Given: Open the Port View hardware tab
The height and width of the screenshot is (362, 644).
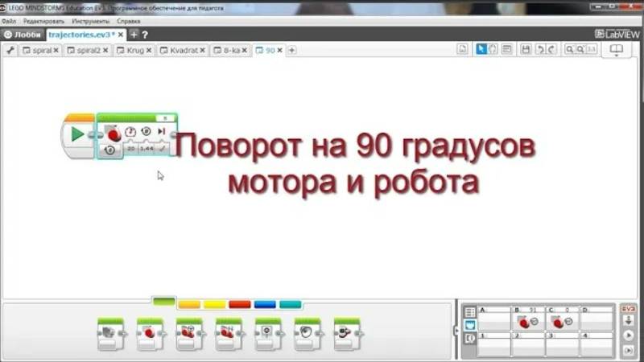Looking at the screenshot, I should [x=470, y=325].
